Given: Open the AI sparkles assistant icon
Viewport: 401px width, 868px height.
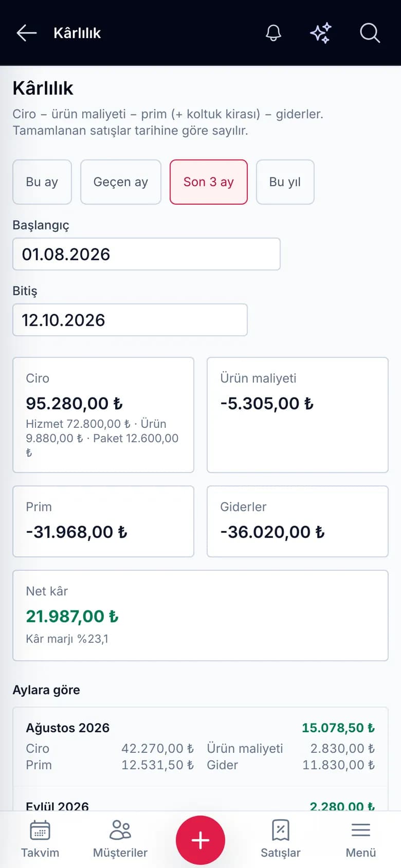Looking at the screenshot, I should click(x=321, y=33).
